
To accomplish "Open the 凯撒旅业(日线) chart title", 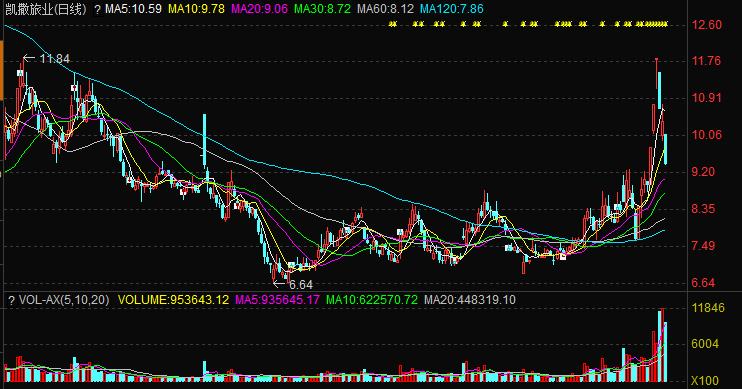I will coord(46,9).
